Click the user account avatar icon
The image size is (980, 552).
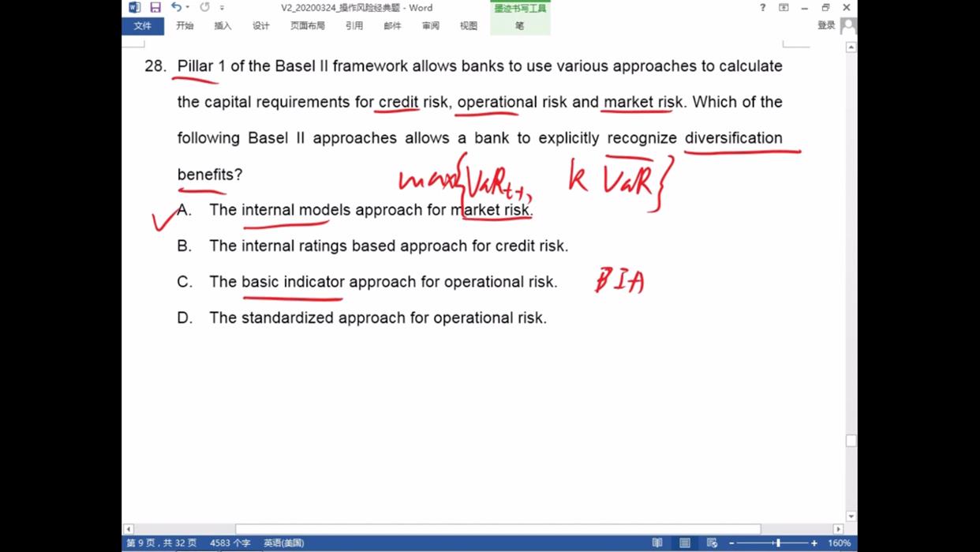848,25
